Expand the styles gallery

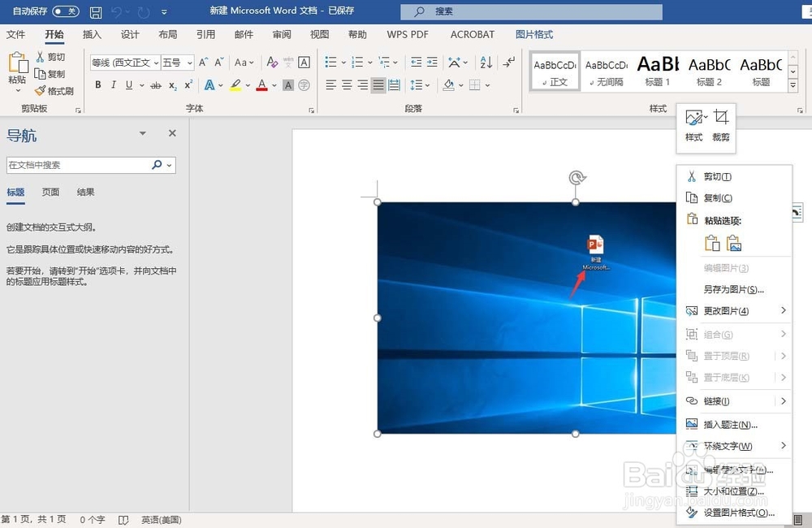click(x=793, y=85)
